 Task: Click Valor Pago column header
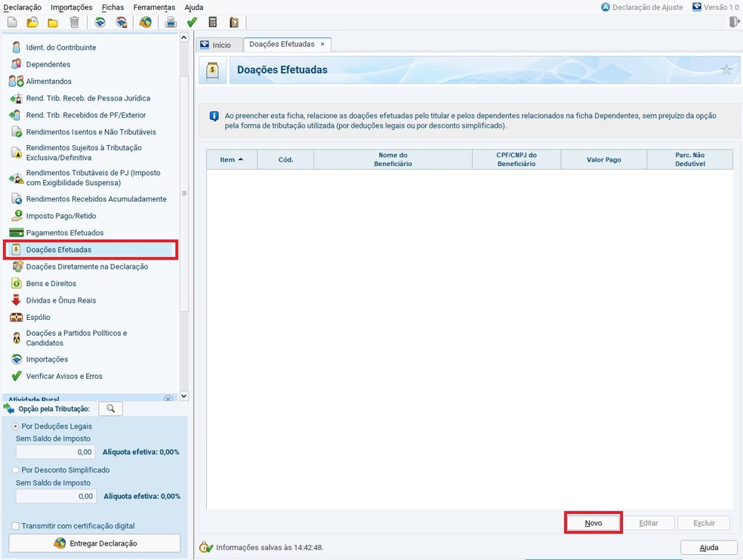604,160
